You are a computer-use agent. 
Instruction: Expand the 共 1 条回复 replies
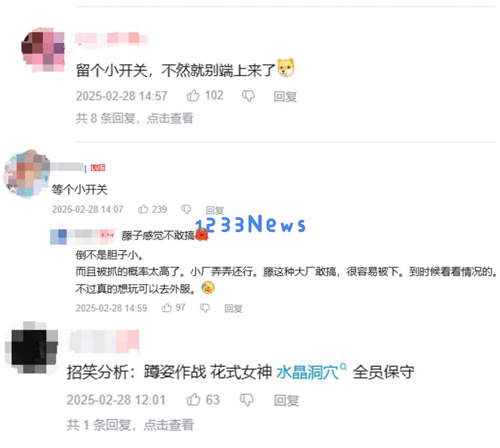coord(130,425)
